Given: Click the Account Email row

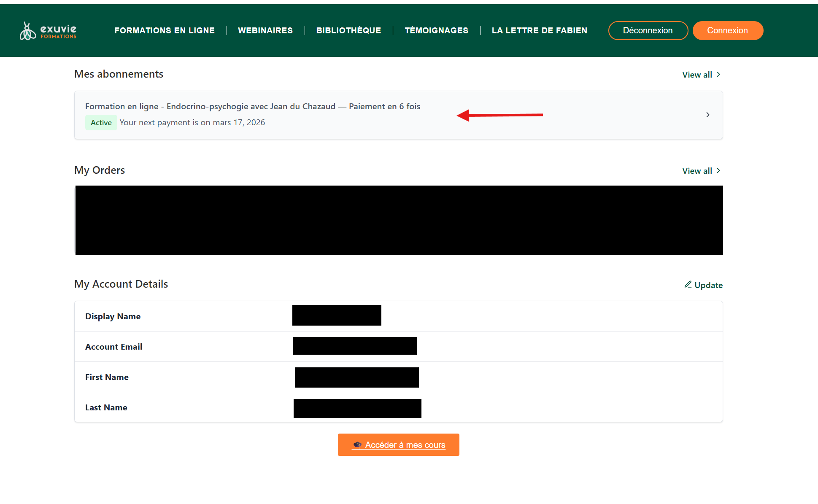Looking at the screenshot, I should [114, 347].
